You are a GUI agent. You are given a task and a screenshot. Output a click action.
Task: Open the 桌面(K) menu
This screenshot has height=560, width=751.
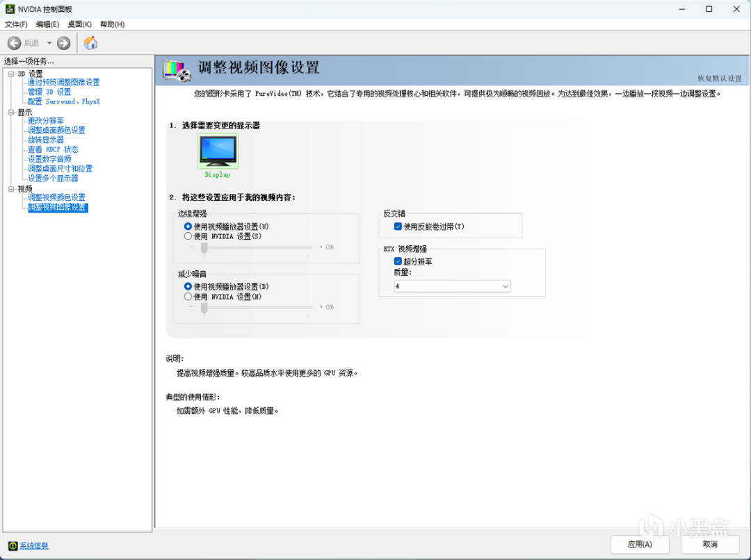click(x=79, y=24)
